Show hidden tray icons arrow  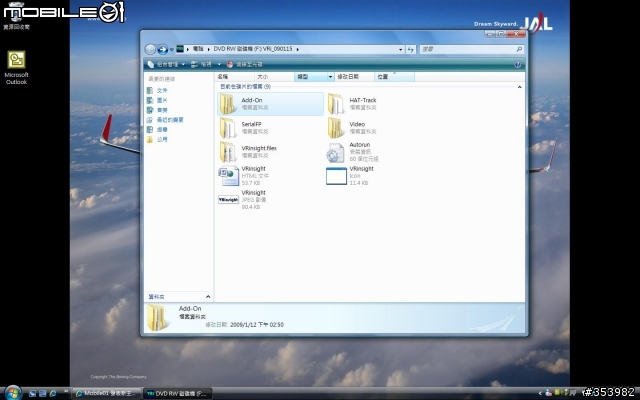(540, 393)
